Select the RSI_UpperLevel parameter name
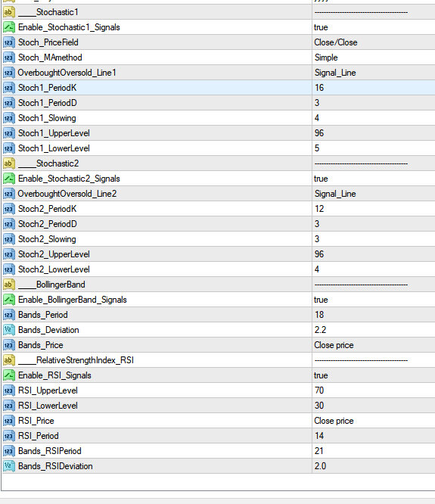 (48, 390)
